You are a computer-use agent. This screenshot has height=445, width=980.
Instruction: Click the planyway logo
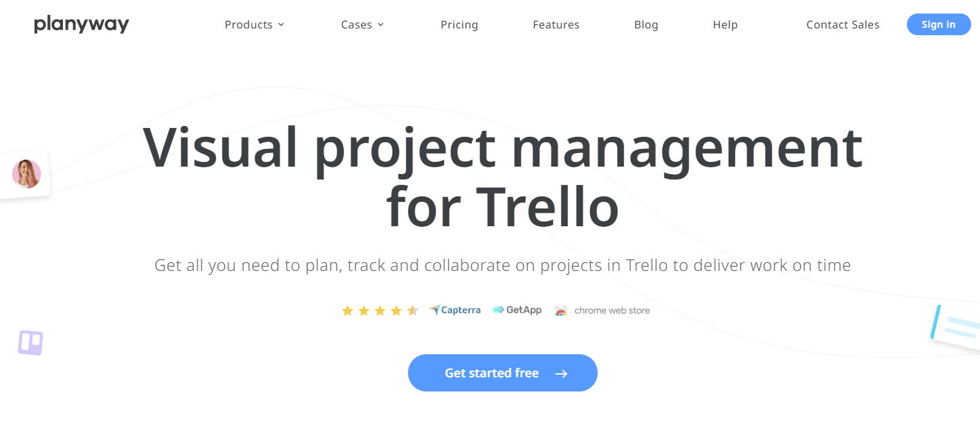click(x=81, y=25)
